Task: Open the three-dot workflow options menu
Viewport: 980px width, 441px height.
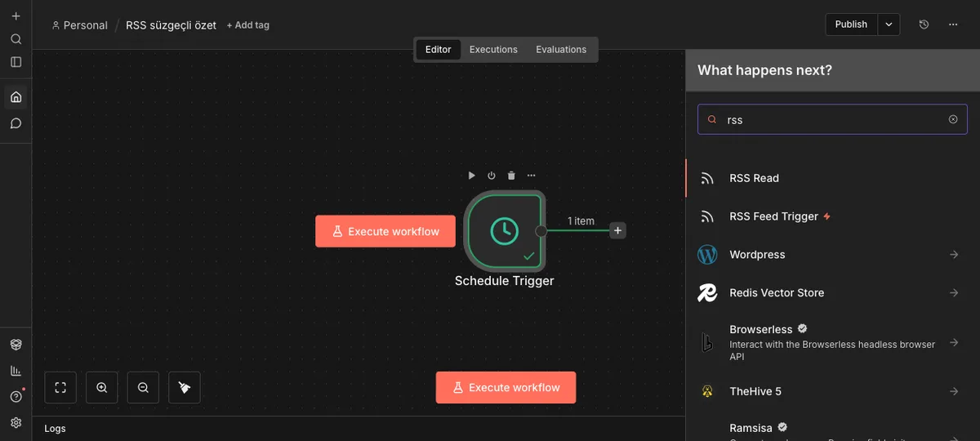Action: [953, 24]
